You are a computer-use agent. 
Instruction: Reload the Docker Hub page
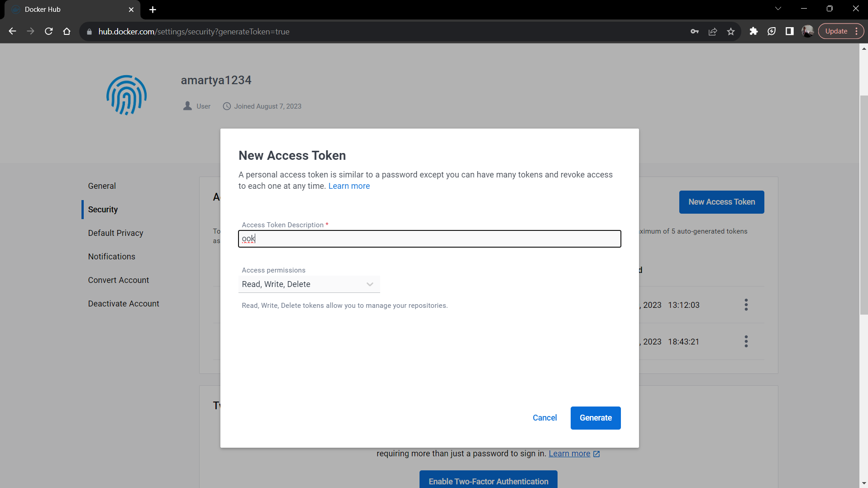pos(49,31)
